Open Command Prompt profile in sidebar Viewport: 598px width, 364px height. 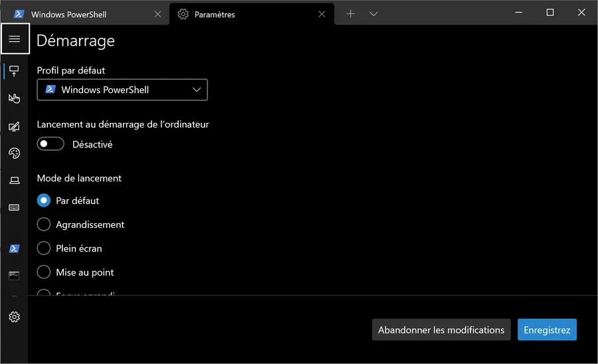coord(14,276)
